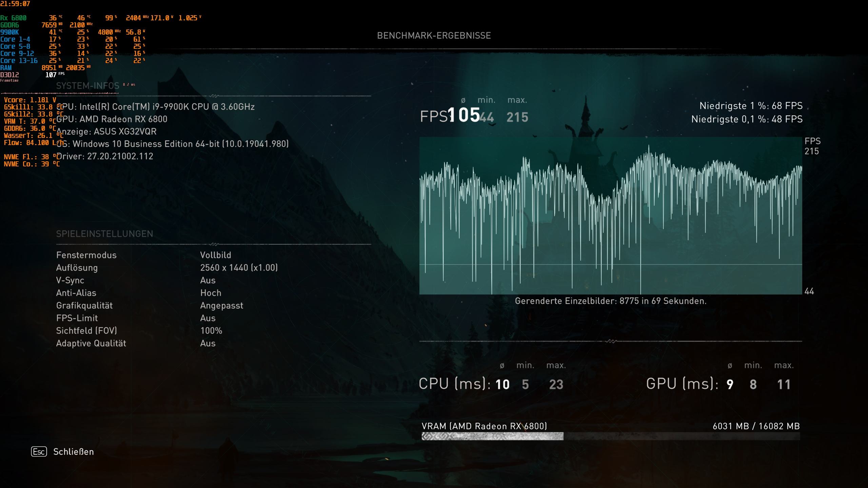Click the overlay frametime graph
868x488 pixels.
(x=60, y=93)
